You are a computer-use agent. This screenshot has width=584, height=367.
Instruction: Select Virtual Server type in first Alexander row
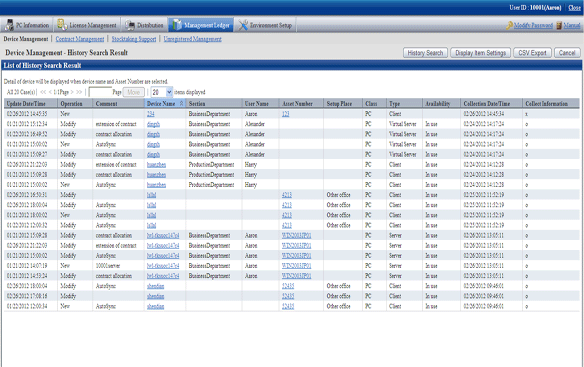(x=403, y=124)
